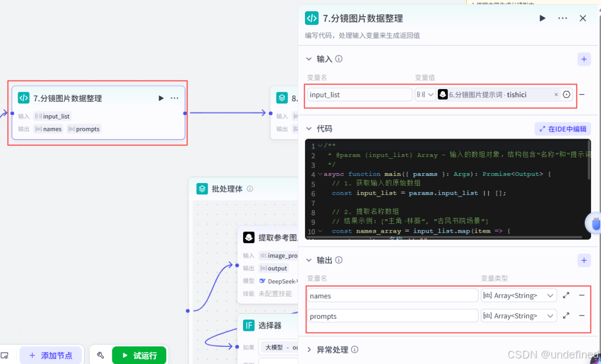The height and width of the screenshot is (364, 601).
Task: Collapse the 输入 section chevron
Action: [x=309, y=58]
